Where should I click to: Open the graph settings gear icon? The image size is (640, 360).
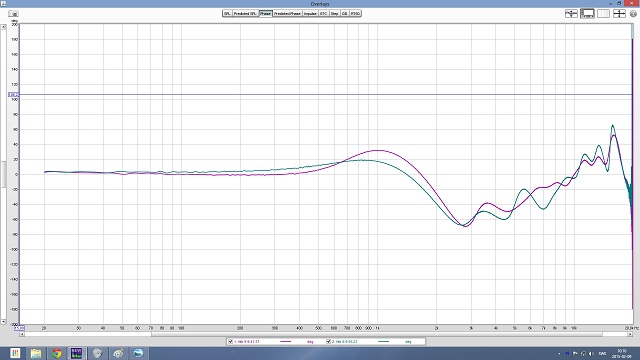633,14
